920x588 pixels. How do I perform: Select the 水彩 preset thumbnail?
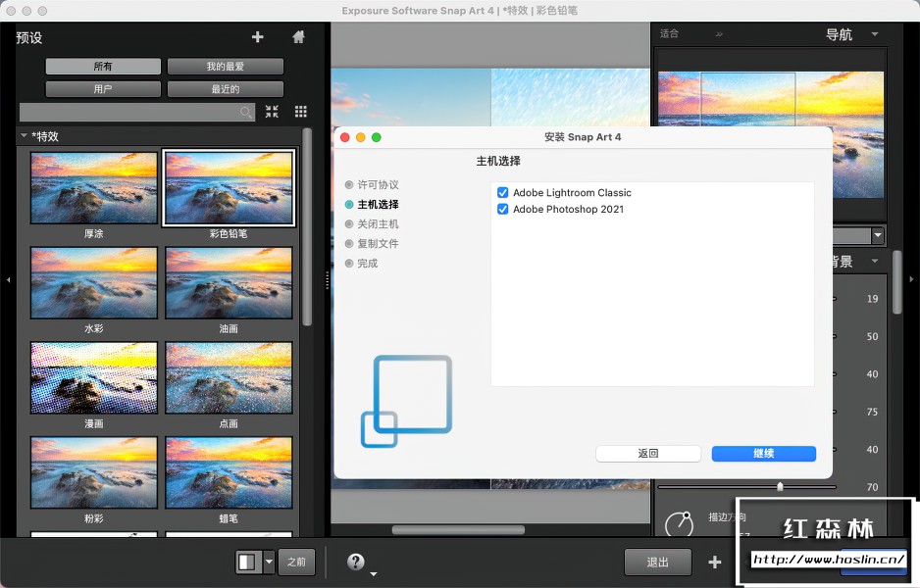[93, 284]
